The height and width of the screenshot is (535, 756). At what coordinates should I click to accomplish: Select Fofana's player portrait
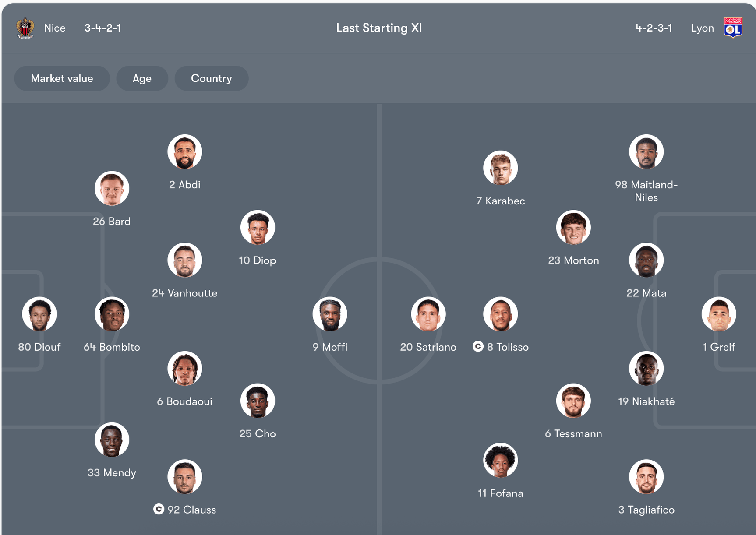500,461
